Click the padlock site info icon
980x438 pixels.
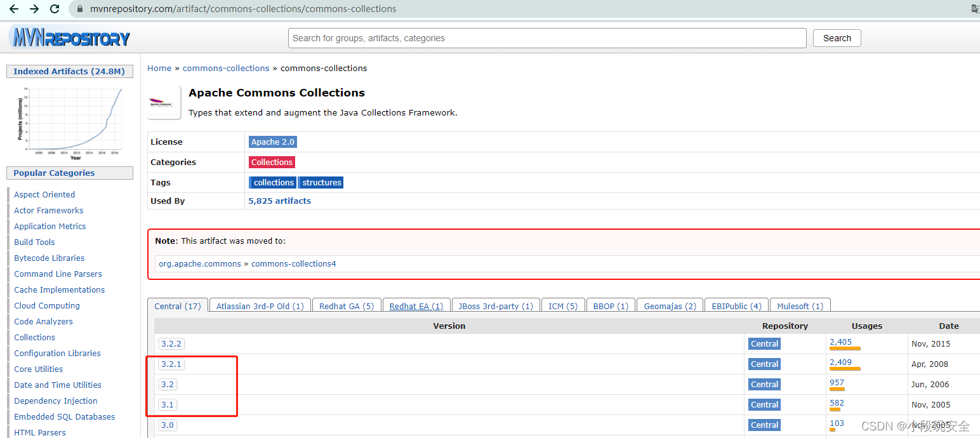(80, 9)
